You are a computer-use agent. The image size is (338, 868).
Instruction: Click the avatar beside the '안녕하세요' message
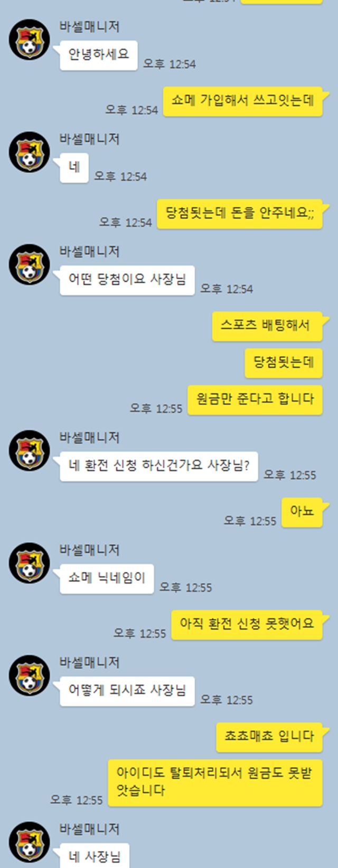click(30, 40)
